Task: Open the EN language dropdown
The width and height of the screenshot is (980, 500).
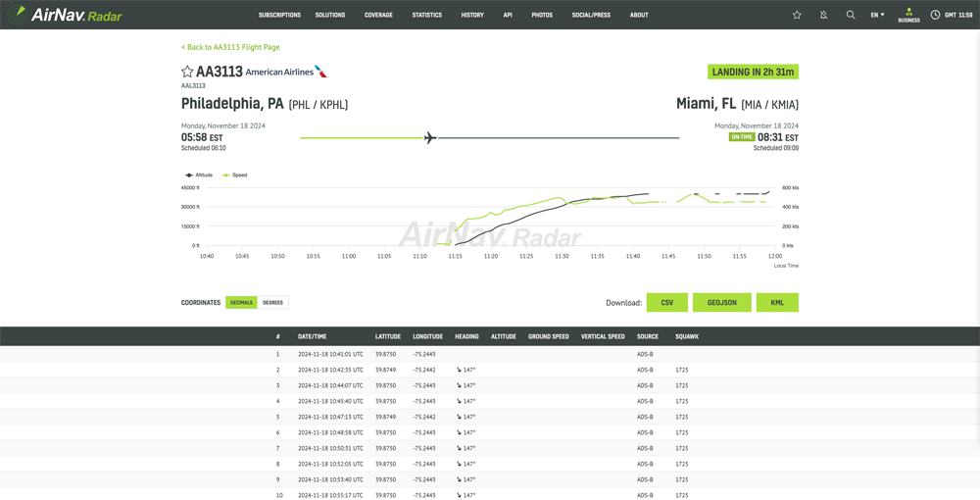Action: point(877,15)
